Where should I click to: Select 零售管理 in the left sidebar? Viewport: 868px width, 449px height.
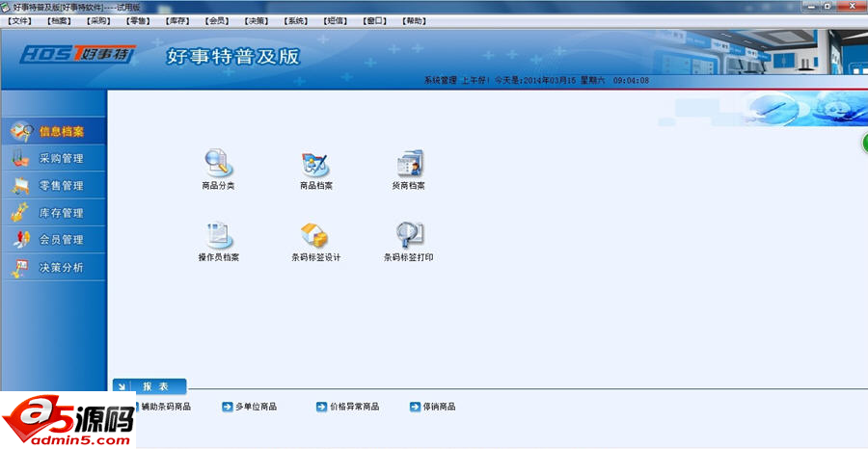pos(53,186)
